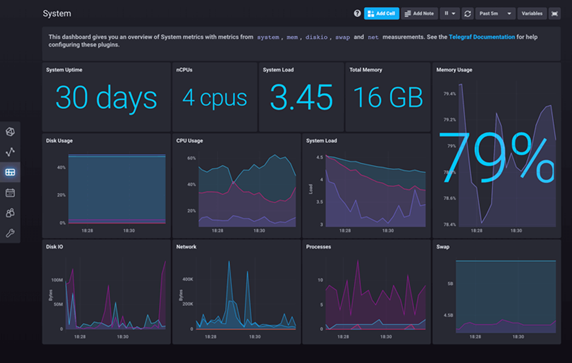Open the cube icon in the sidebar
This screenshot has height=363, width=572.
[x=10, y=132]
